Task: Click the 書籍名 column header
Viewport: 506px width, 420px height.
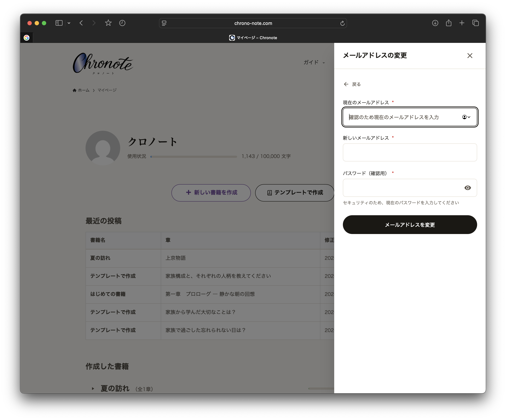Action: pyautogui.click(x=123, y=240)
